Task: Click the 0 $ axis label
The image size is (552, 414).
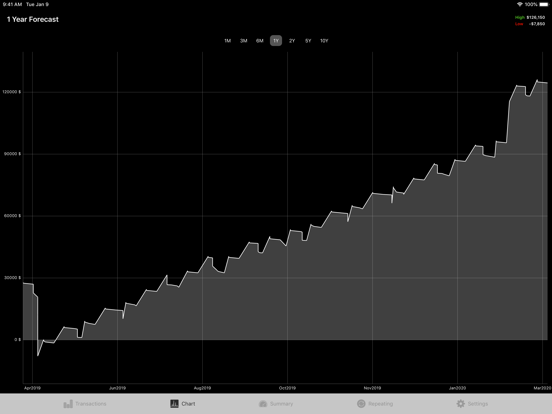Action: point(18,340)
